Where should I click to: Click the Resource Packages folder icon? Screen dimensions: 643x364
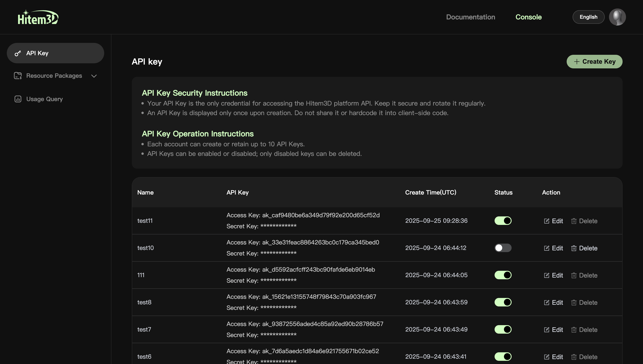click(x=18, y=76)
